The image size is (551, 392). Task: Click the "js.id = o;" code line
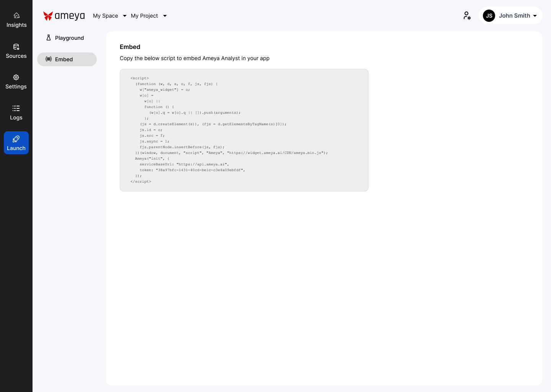click(151, 130)
